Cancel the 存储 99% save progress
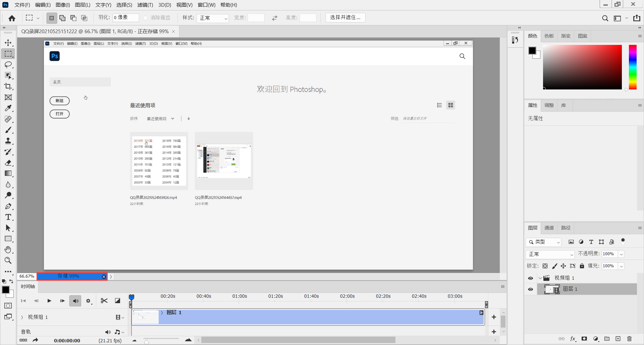Image resolution: width=644 pixels, height=345 pixels. pyautogui.click(x=104, y=277)
